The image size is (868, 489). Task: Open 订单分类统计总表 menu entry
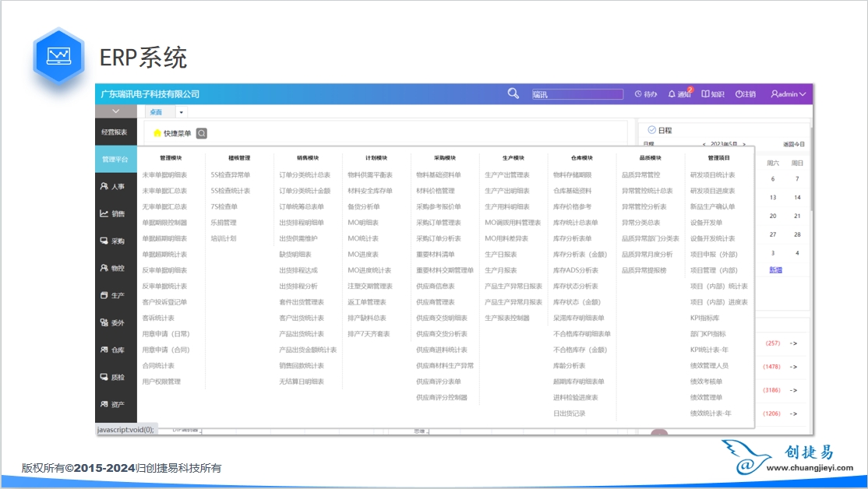(x=305, y=175)
